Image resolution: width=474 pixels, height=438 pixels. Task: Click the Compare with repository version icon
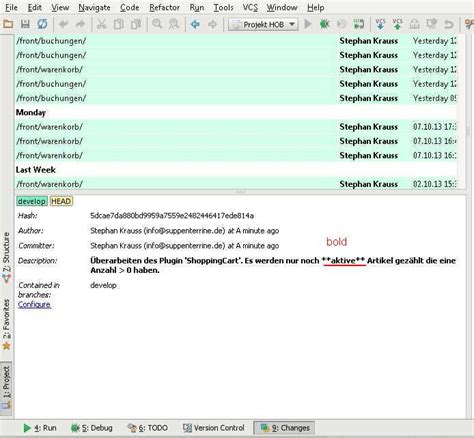[x=414, y=24]
